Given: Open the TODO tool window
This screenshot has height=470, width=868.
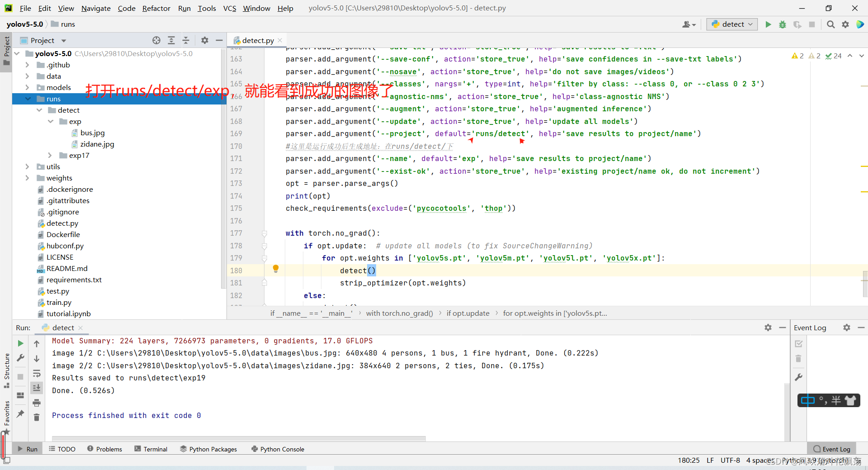Looking at the screenshot, I should (x=62, y=449).
